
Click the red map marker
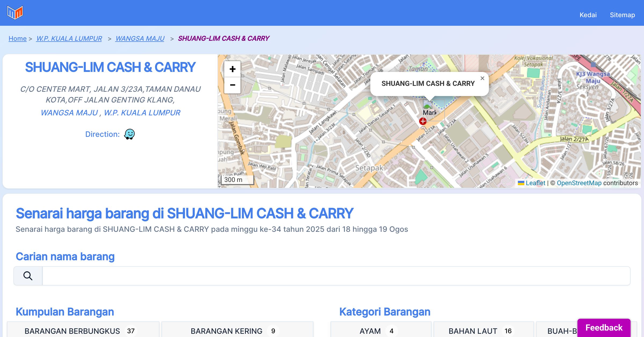(x=423, y=121)
